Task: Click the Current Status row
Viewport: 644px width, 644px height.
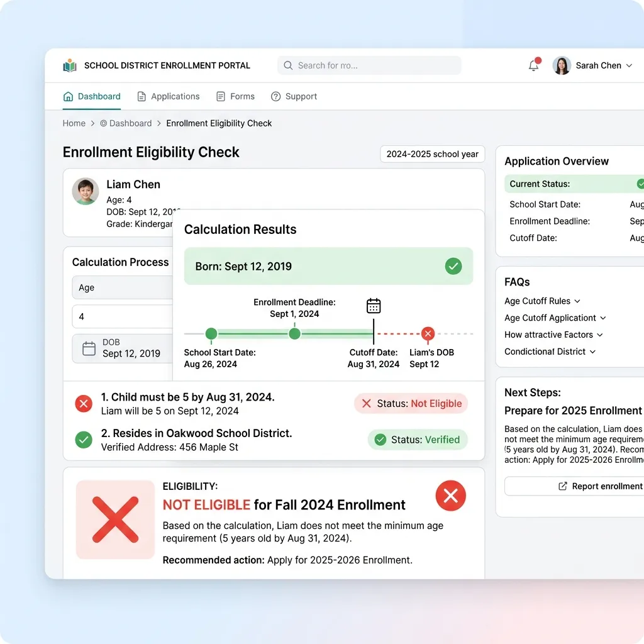Action: pyautogui.click(x=574, y=184)
